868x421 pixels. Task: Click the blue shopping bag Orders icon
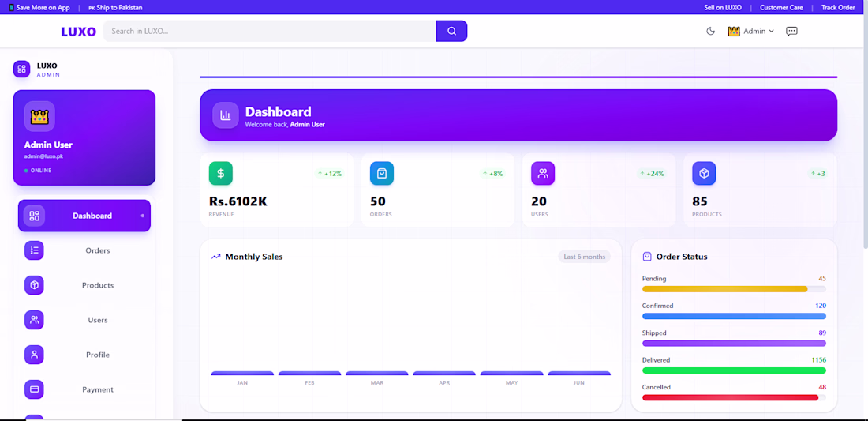pos(382,174)
